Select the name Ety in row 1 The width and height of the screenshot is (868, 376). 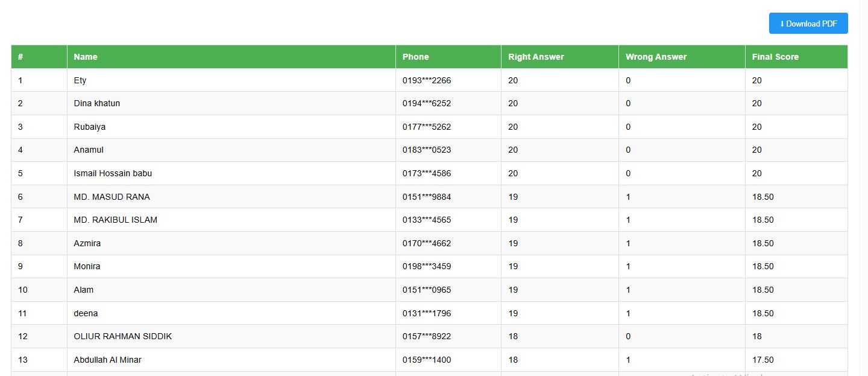[80, 80]
